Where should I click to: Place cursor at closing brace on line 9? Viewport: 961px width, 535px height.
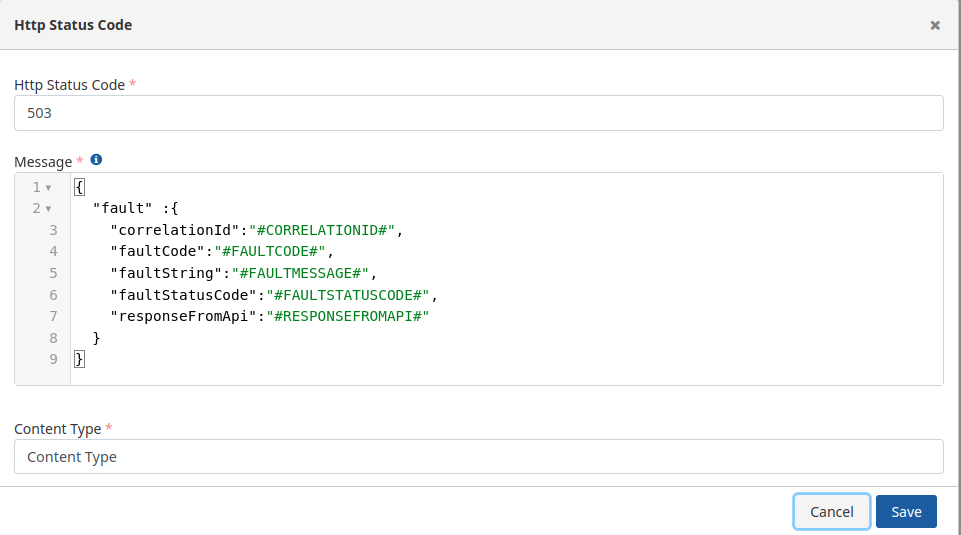coord(79,359)
